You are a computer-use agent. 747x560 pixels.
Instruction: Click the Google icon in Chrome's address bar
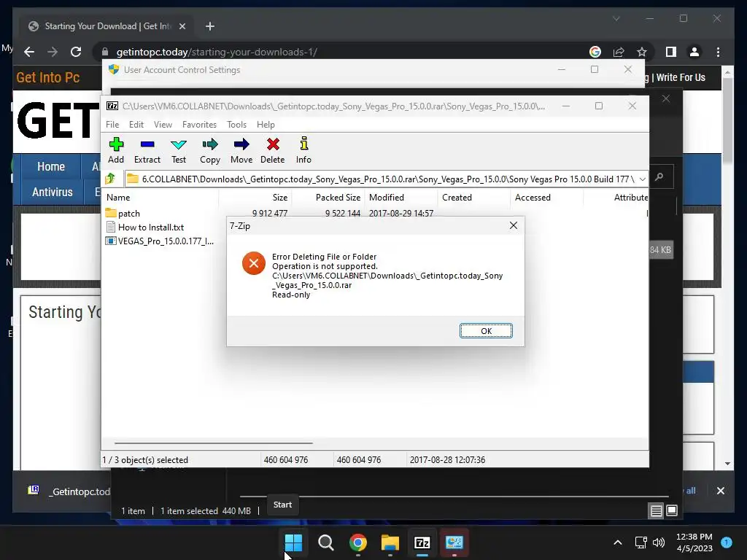tap(595, 52)
